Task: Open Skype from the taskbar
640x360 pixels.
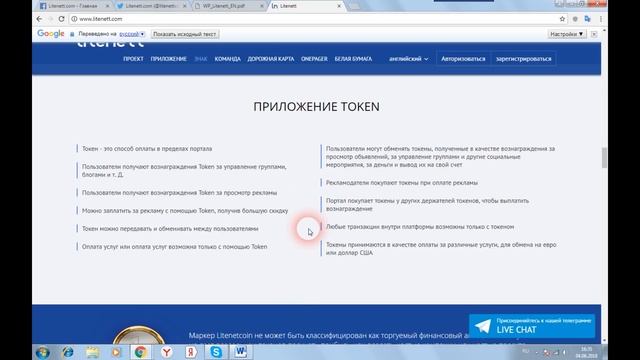Action: (x=216, y=352)
